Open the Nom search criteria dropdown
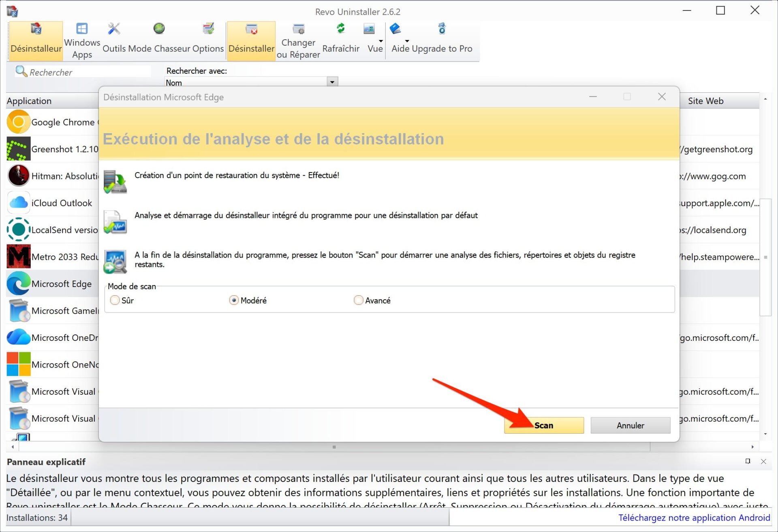Screen dimensions: 778x532 pyautogui.click(x=332, y=81)
